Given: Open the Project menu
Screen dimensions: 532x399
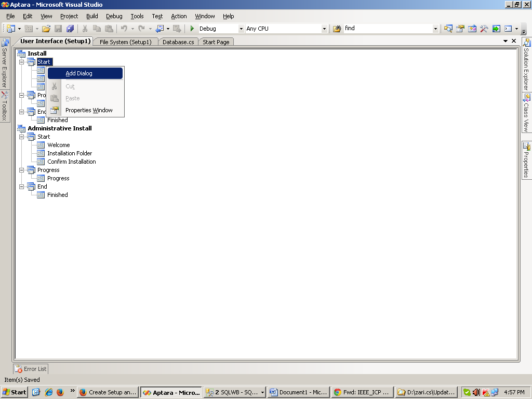Looking at the screenshot, I should (69, 16).
